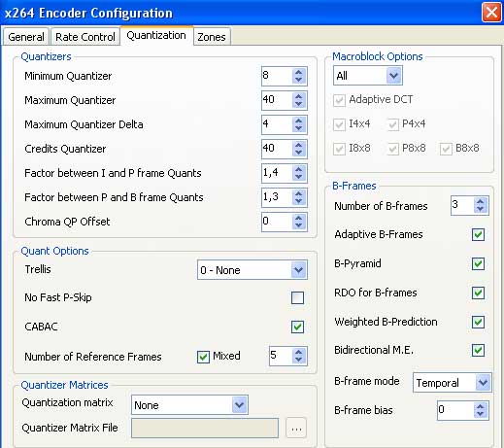Expand the Trellis '0 - None' dropdown
504x448 pixels.
point(252,270)
